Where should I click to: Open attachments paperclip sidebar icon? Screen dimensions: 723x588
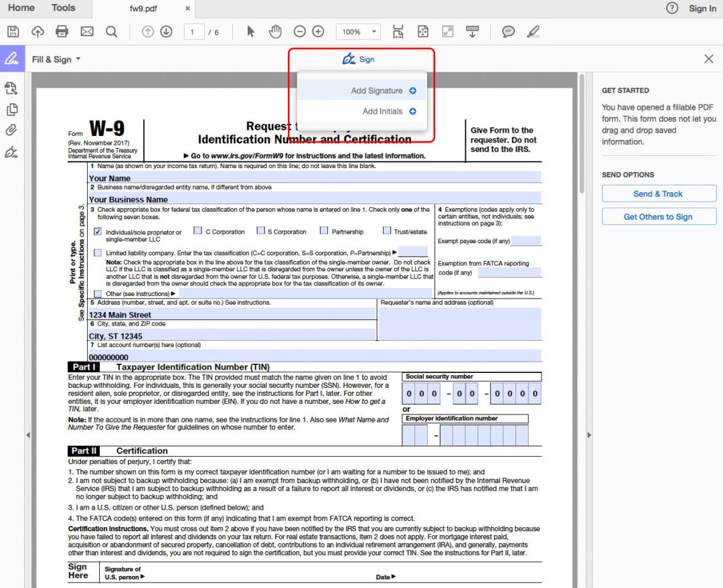tap(11, 130)
